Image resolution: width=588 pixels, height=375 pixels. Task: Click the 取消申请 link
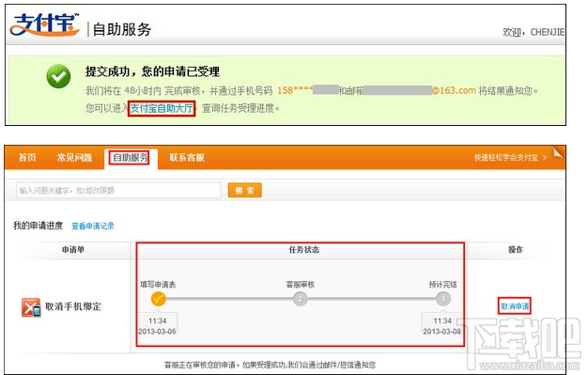515,306
